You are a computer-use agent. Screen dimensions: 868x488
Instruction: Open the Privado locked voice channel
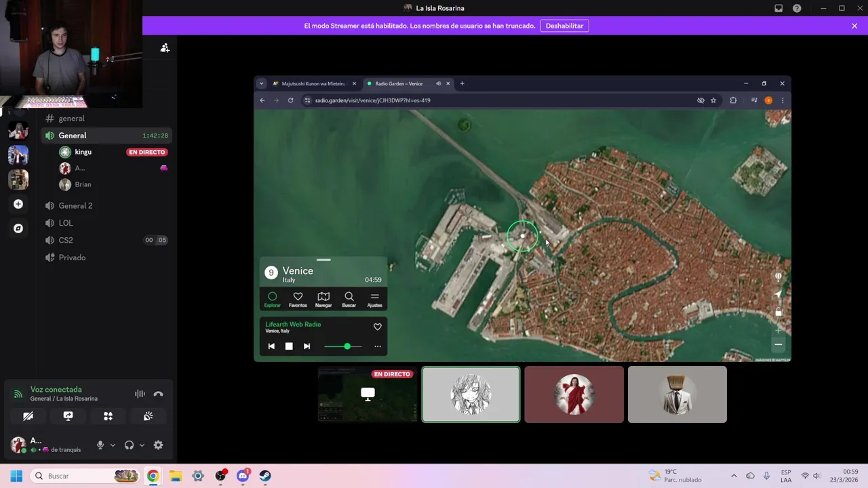click(x=106, y=258)
